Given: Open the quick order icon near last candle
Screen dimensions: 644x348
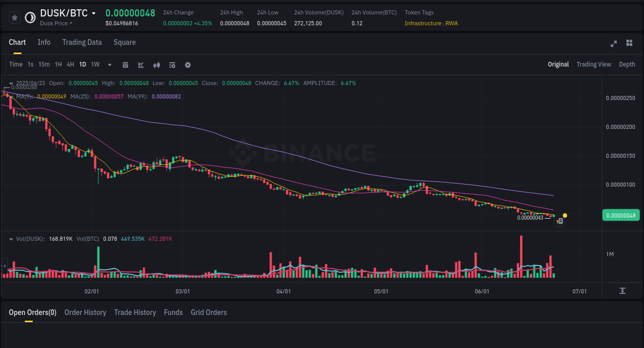Looking at the screenshot, I should pos(560,220).
